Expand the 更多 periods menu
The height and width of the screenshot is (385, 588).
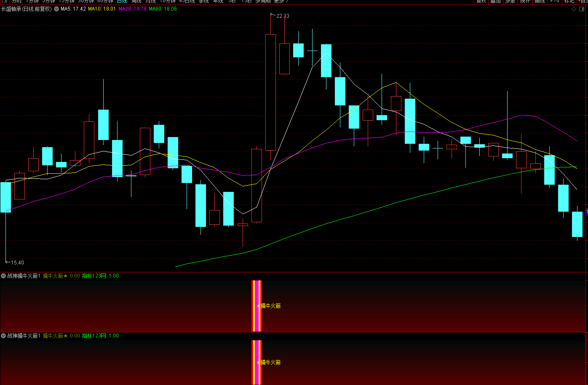tap(281, 1)
